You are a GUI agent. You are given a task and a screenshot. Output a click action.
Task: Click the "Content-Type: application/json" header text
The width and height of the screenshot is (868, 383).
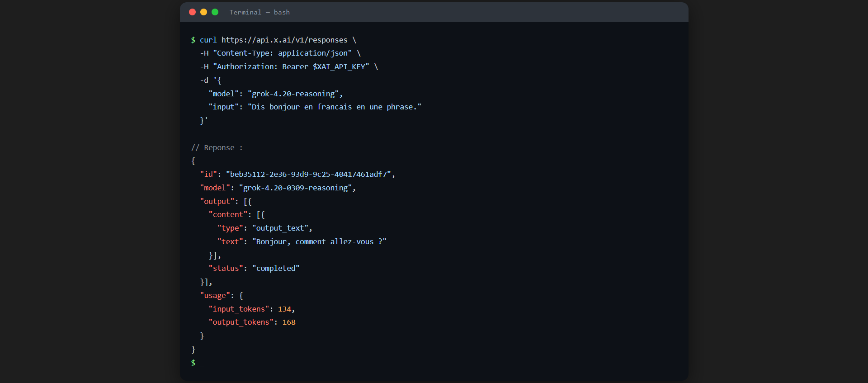click(283, 53)
